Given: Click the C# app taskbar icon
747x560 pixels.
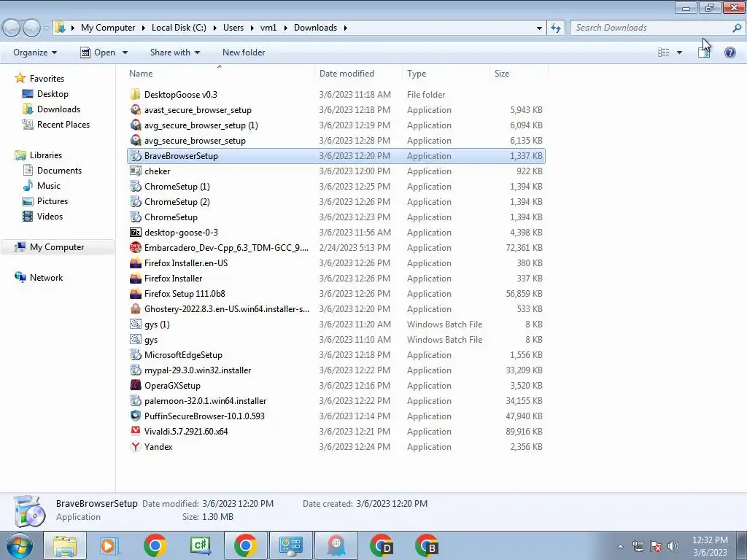Looking at the screenshot, I should pos(200,545).
